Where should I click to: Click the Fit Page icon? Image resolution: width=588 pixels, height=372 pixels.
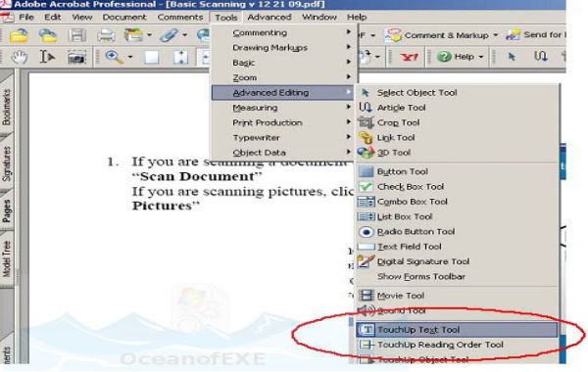tap(180, 58)
